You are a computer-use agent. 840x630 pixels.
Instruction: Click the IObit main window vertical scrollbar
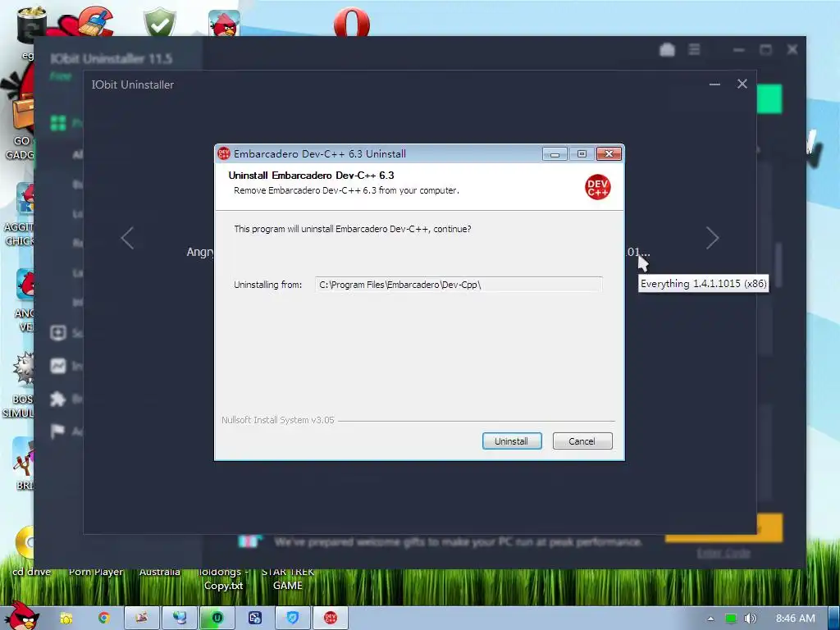779,265
